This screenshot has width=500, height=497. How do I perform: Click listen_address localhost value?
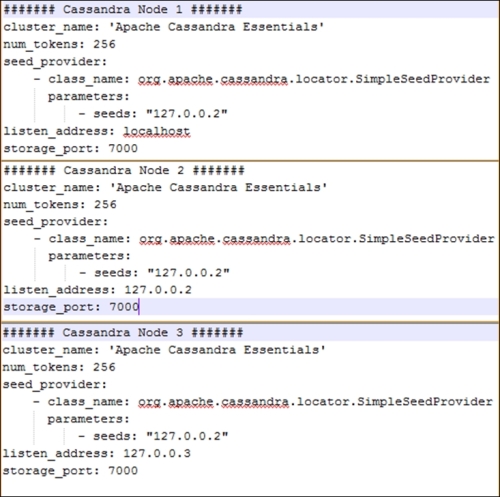point(157,131)
